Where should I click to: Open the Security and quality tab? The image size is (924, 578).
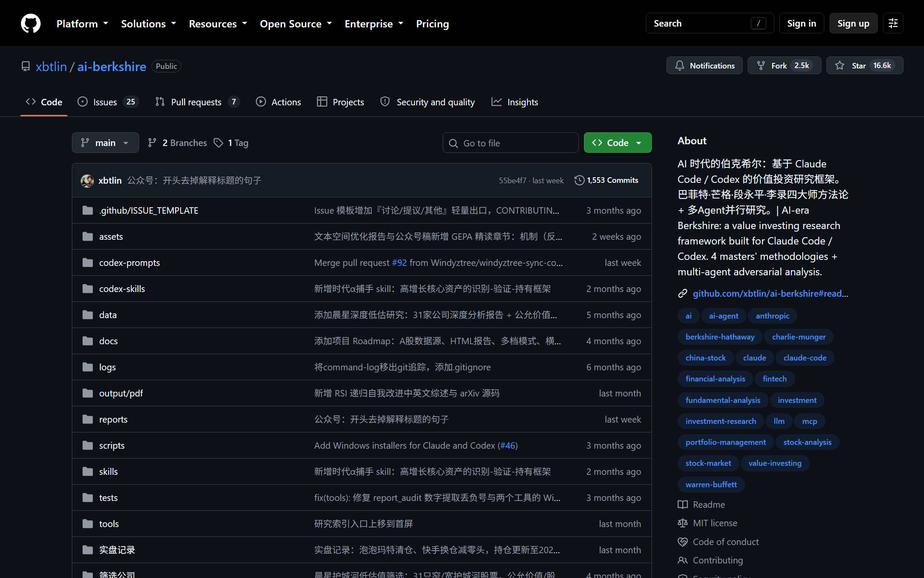427,102
